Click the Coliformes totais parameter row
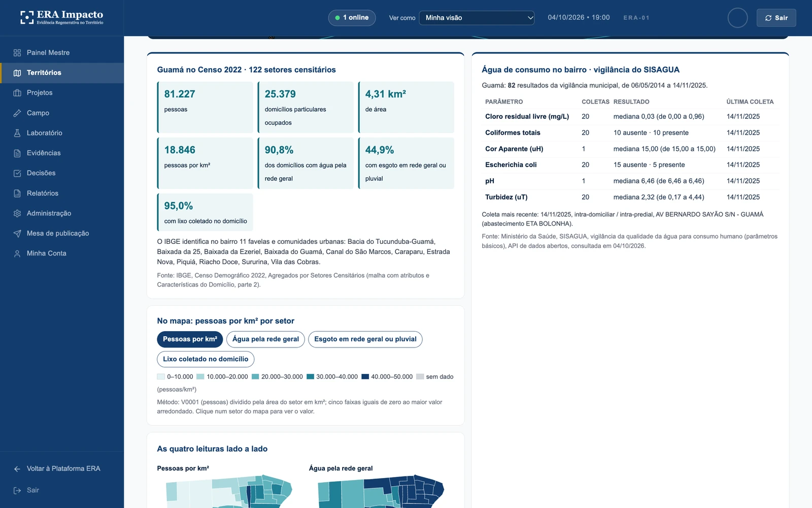The width and height of the screenshot is (812, 508). [630, 133]
